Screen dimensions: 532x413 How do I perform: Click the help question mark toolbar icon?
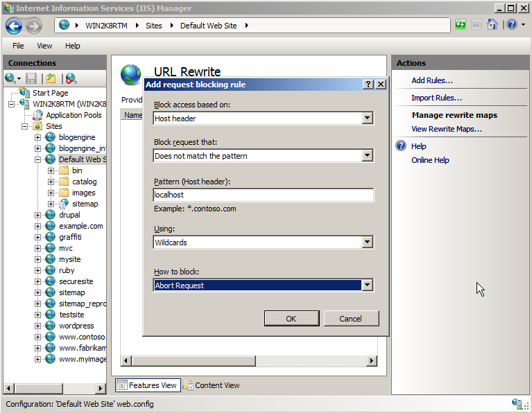pyautogui.click(x=510, y=25)
